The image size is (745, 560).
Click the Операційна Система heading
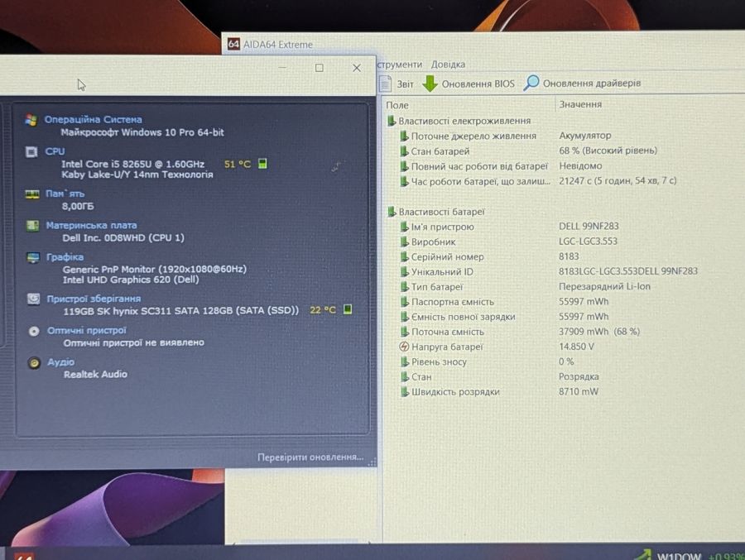93,120
